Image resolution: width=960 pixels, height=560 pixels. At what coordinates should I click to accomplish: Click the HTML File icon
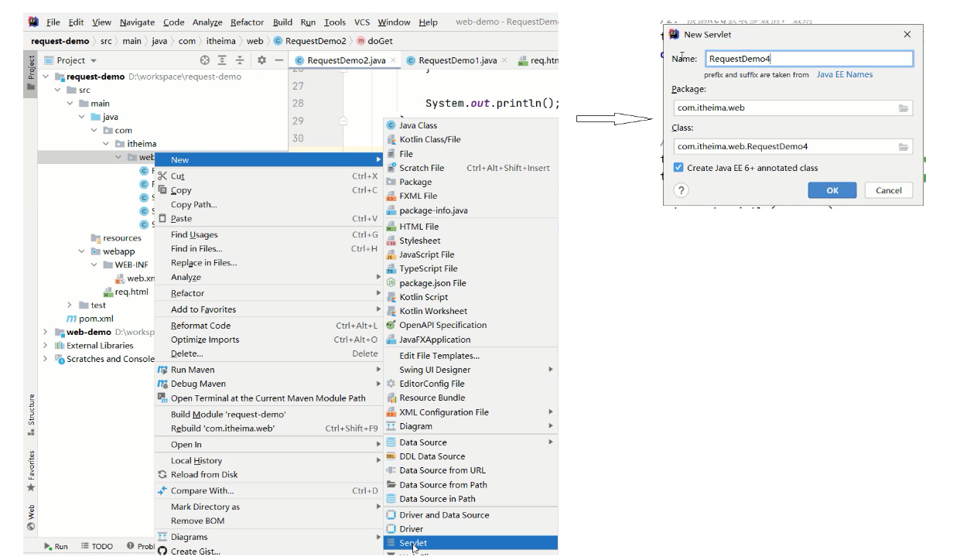click(x=391, y=227)
